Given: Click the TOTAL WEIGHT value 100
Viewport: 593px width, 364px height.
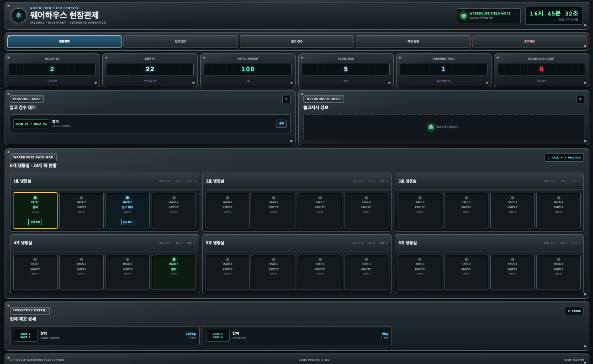Looking at the screenshot, I should pyautogui.click(x=248, y=69).
